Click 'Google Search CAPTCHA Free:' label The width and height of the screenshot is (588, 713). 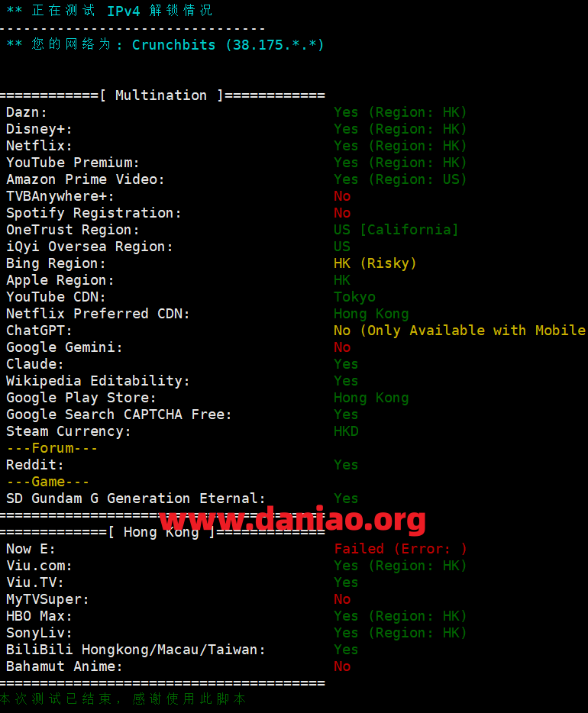point(118,415)
